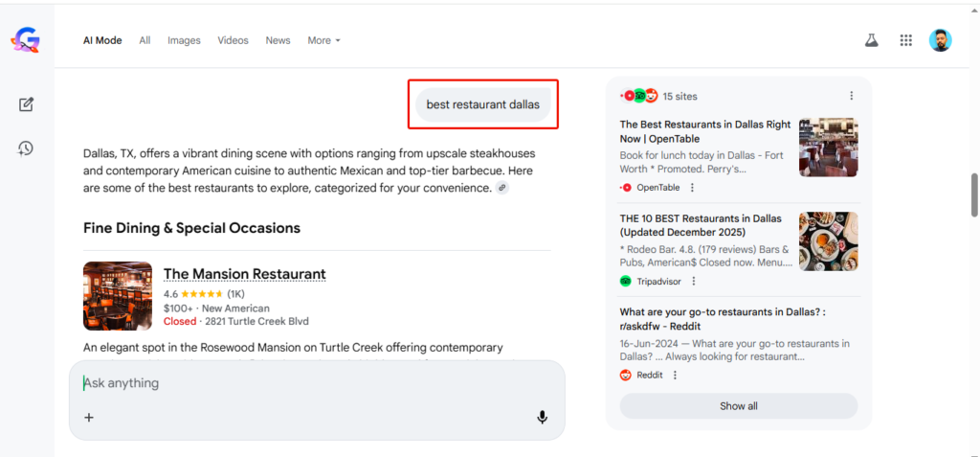Open Search Labs flask icon

coord(871,40)
